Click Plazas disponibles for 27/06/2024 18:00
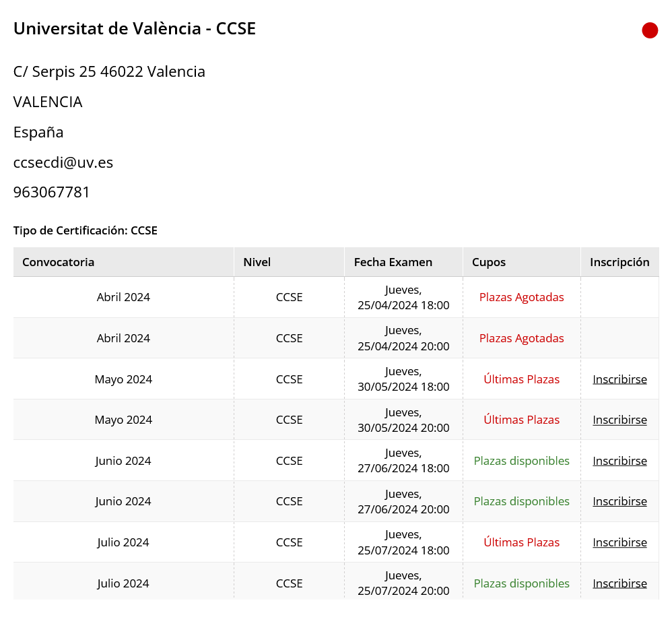 (522, 461)
